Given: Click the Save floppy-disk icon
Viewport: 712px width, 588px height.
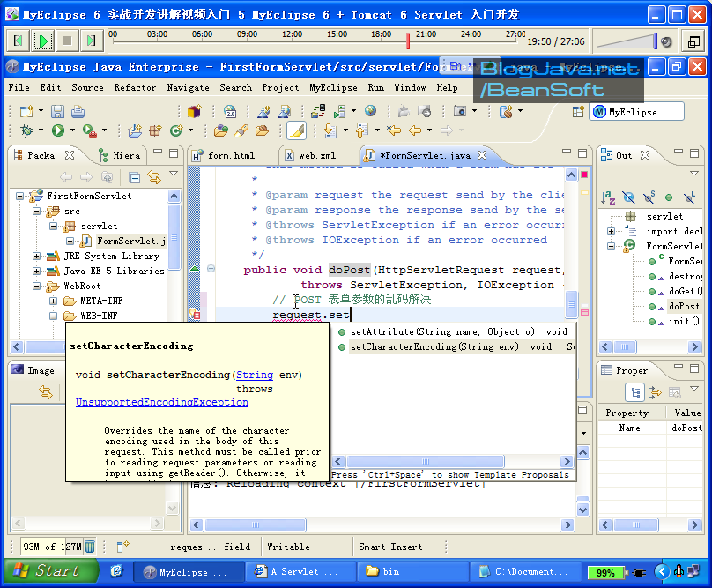Looking at the screenshot, I should [x=57, y=111].
